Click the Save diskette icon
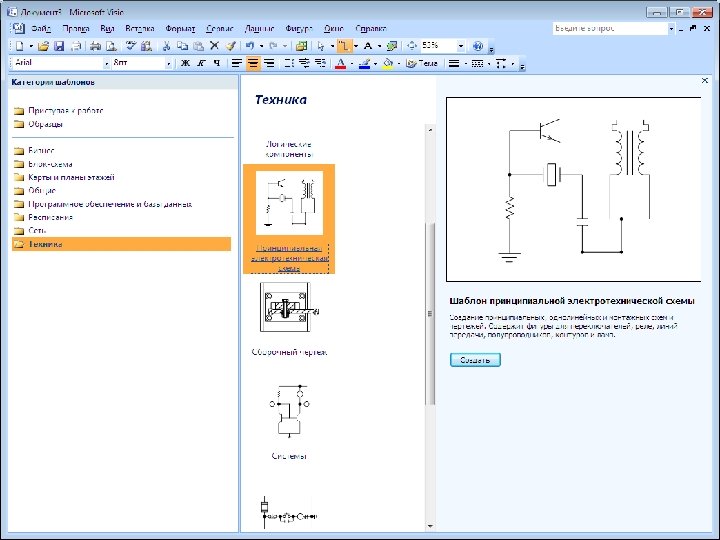 [59, 46]
